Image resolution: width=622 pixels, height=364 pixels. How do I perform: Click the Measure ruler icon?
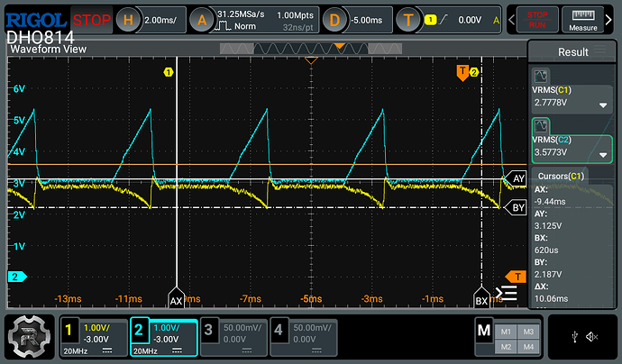click(x=585, y=20)
